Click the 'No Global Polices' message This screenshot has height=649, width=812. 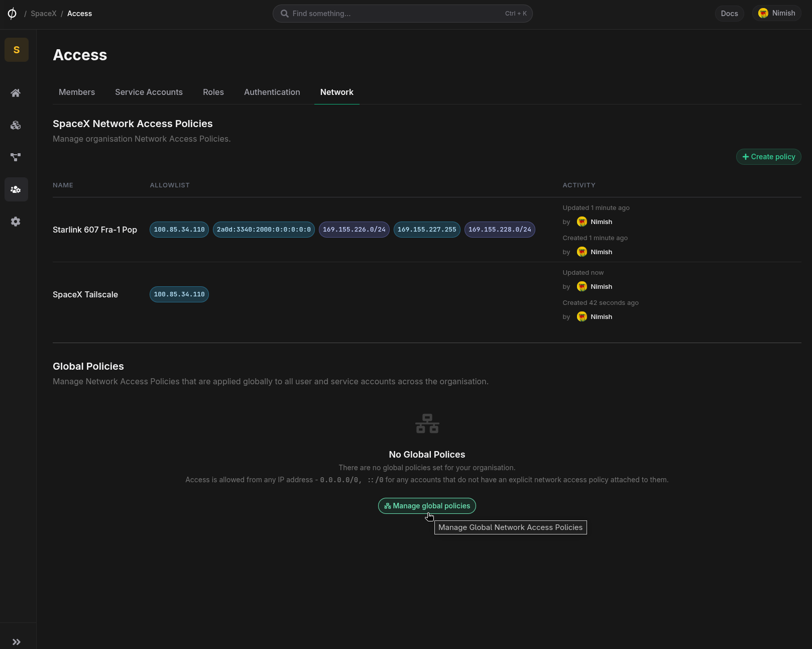(x=427, y=455)
